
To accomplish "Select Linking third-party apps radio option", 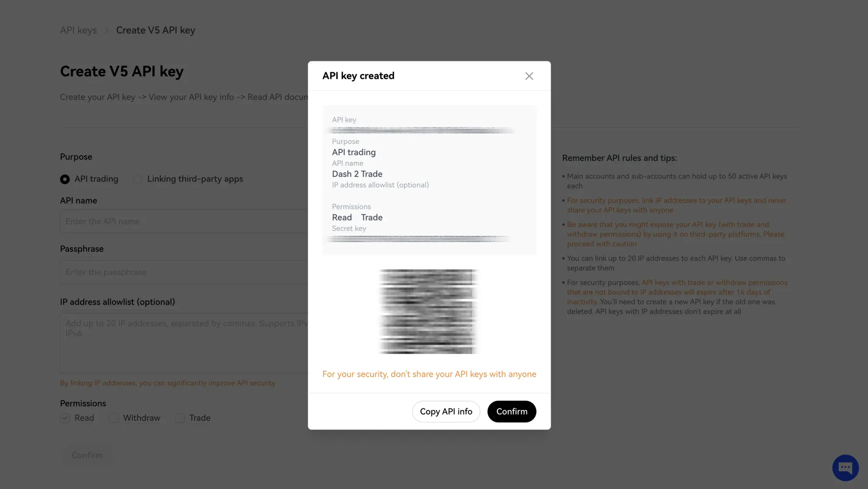I will click(x=138, y=179).
